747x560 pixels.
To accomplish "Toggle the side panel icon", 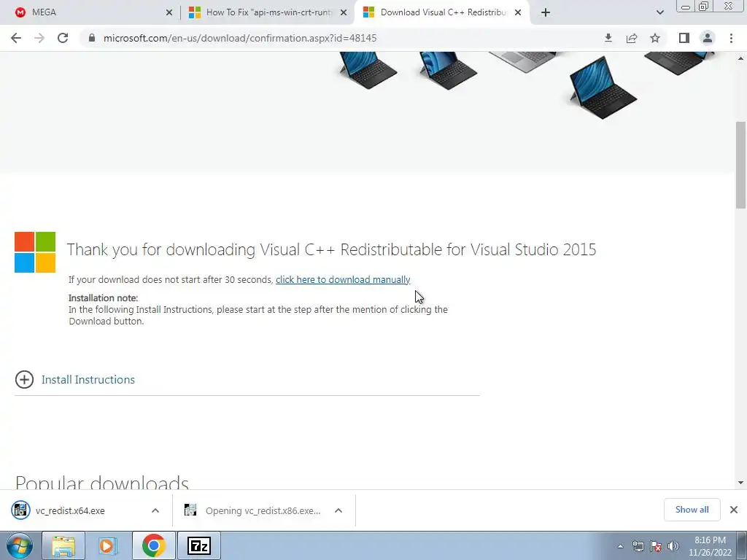I will click(x=684, y=38).
